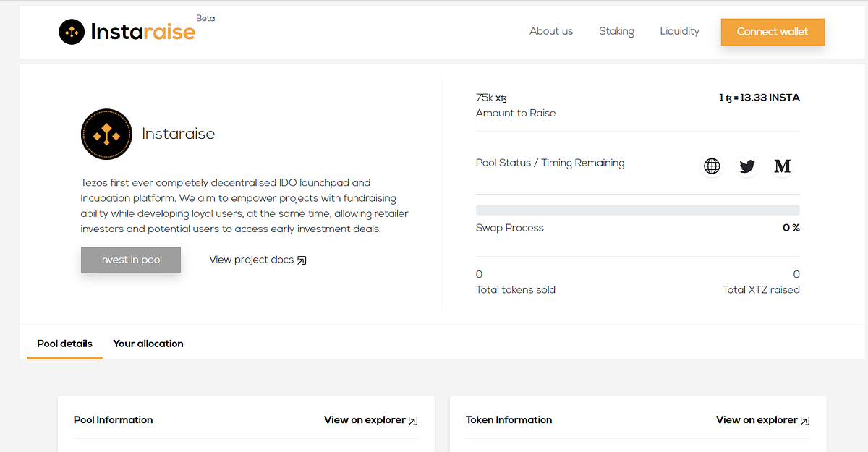Open the Twitter bird icon
868x452 pixels.
(747, 166)
